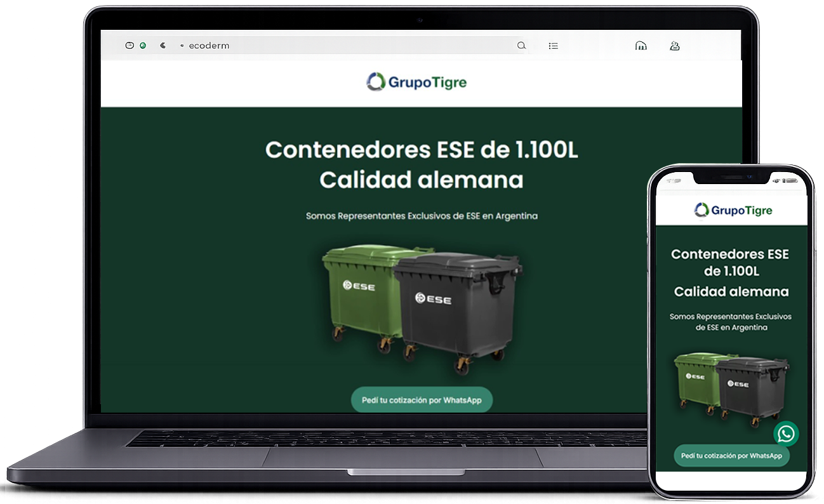Open the list view icon in browser toolbar
The image size is (824, 504).
tap(554, 46)
